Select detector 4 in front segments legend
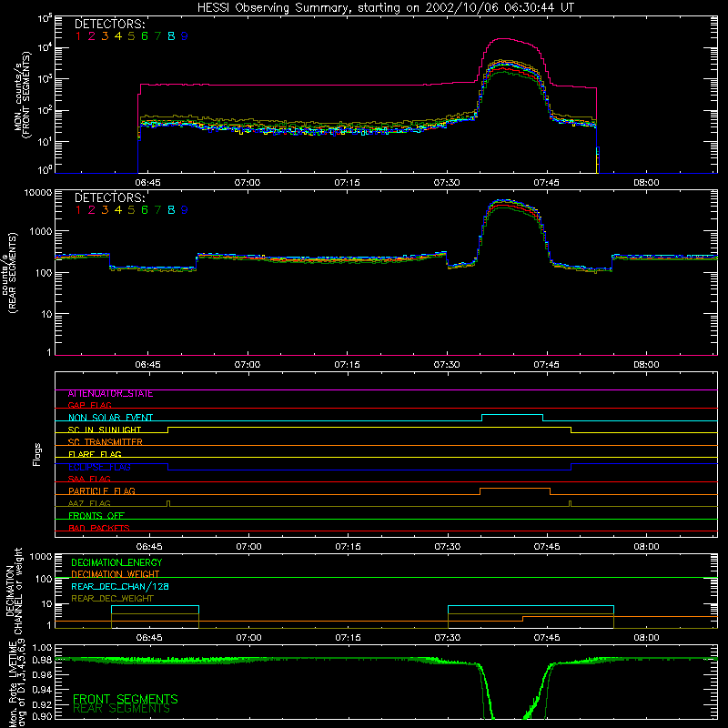This screenshot has height=728, width=728. (118, 36)
